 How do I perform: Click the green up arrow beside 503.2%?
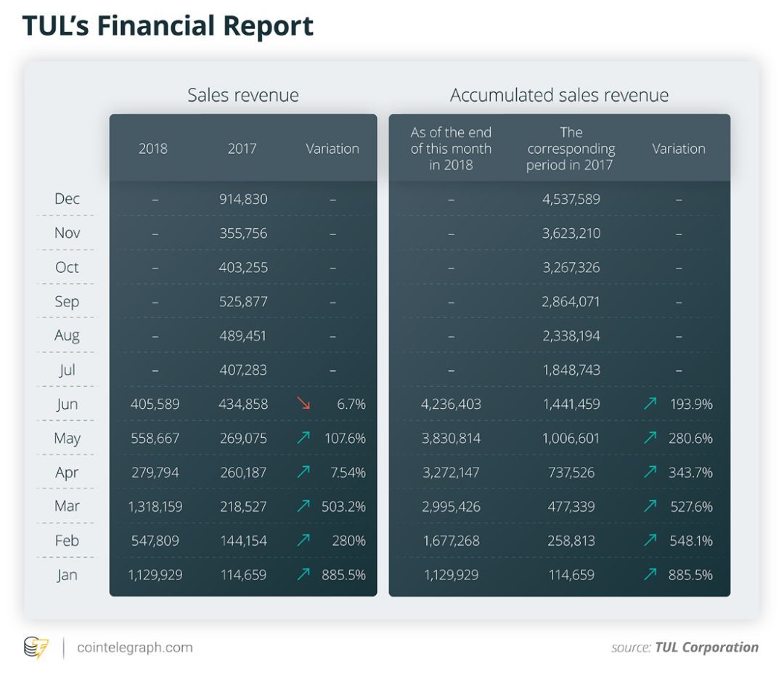(x=303, y=506)
